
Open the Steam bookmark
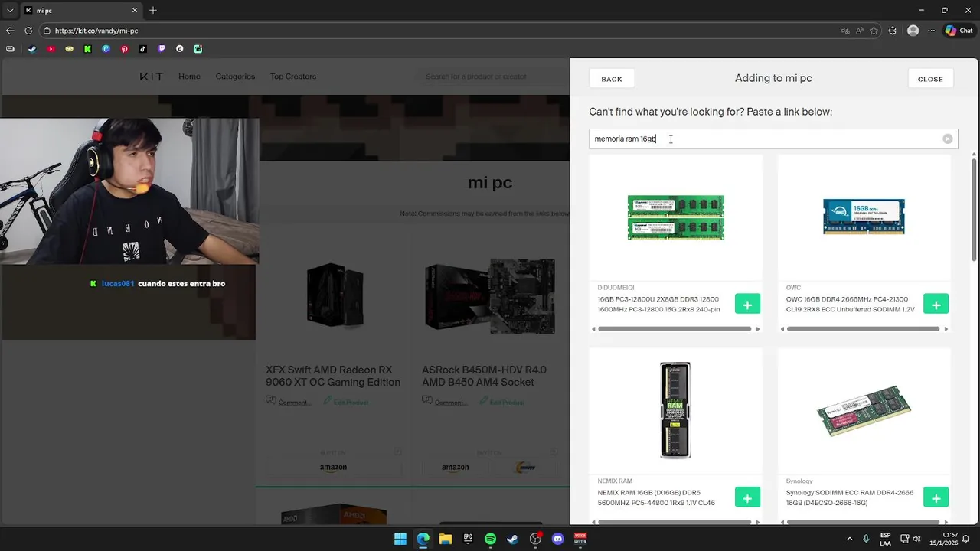click(32, 49)
